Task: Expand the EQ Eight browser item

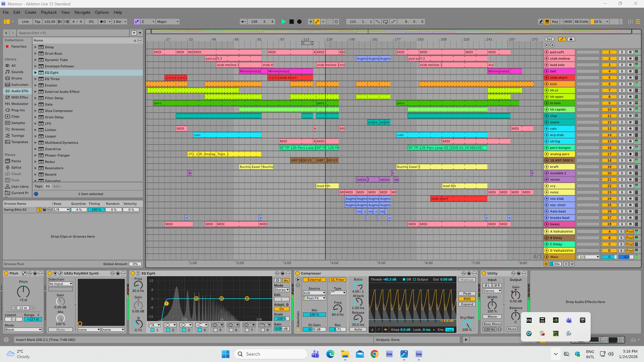Action: (x=35, y=73)
